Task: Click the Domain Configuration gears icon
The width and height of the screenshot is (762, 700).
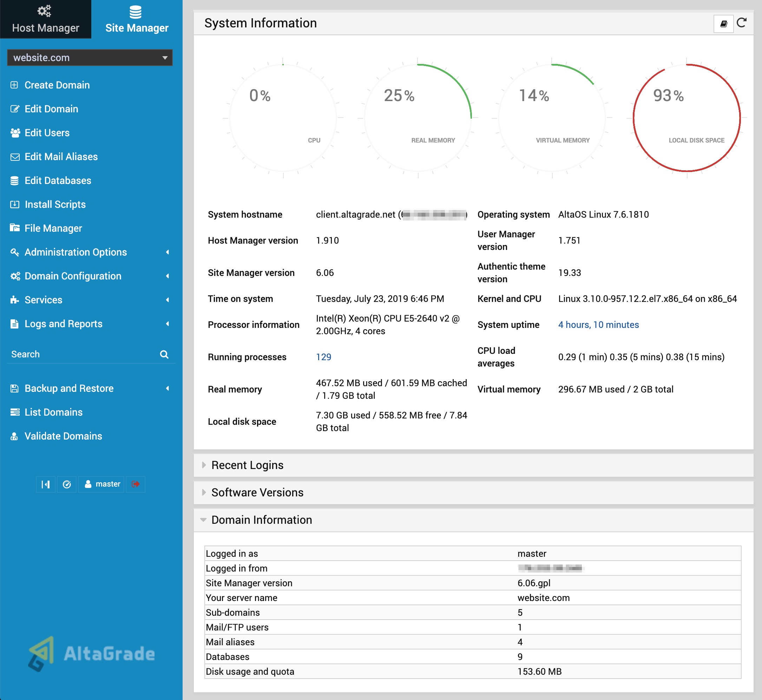Action: 15,276
